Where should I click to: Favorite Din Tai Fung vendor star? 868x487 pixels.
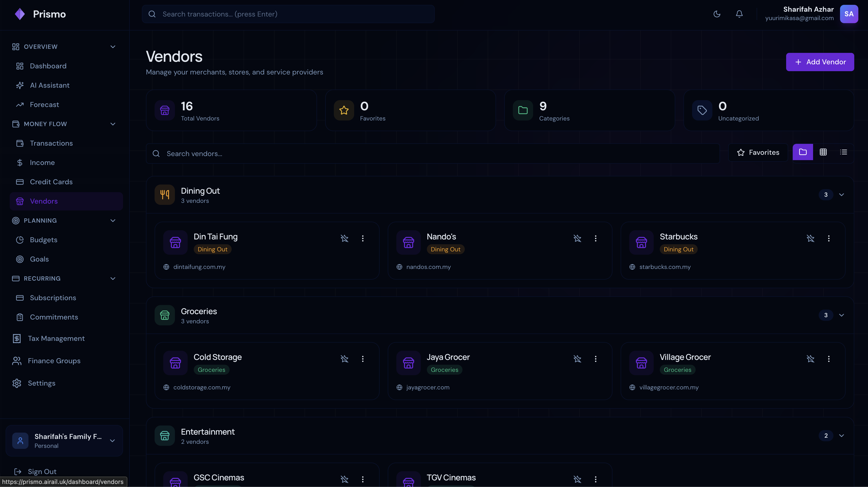(x=344, y=238)
